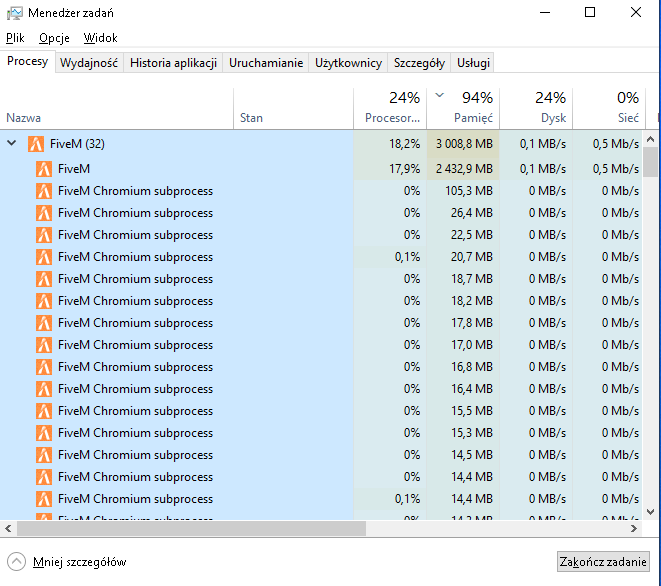
Task: Minimize the Menedżer zadań window
Action: pyautogui.click(x=545, y=13)
